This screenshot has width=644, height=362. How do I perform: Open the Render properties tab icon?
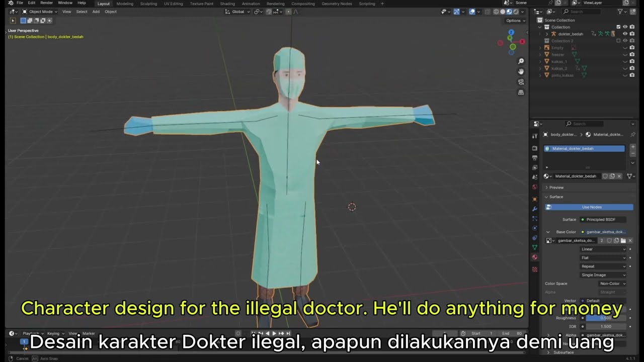(x=535, y=148)
